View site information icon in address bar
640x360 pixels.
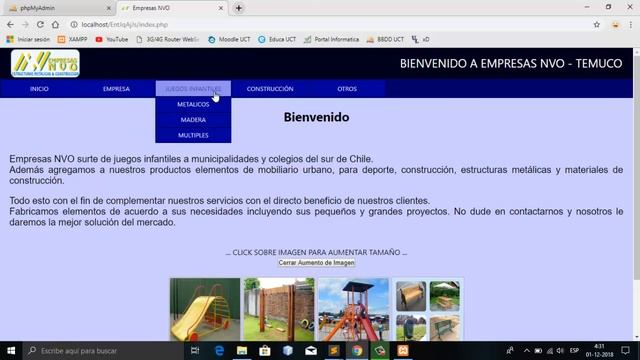74,24
